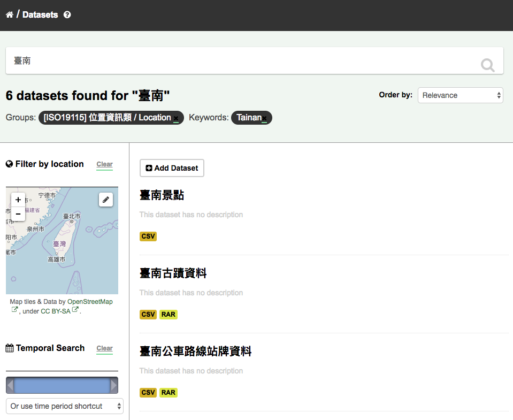The height and width of the screenshot is (420, 513).
Task: Focus the search field containing 臺南
Action: point(255,60)
